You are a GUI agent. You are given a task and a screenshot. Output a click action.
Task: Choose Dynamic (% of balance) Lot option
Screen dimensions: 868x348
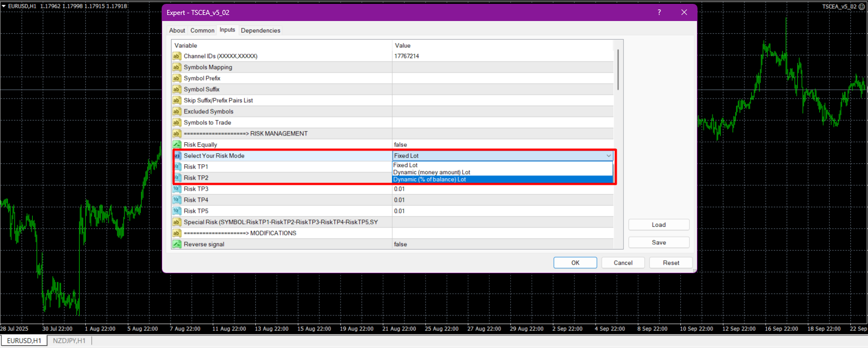point(430,179)
